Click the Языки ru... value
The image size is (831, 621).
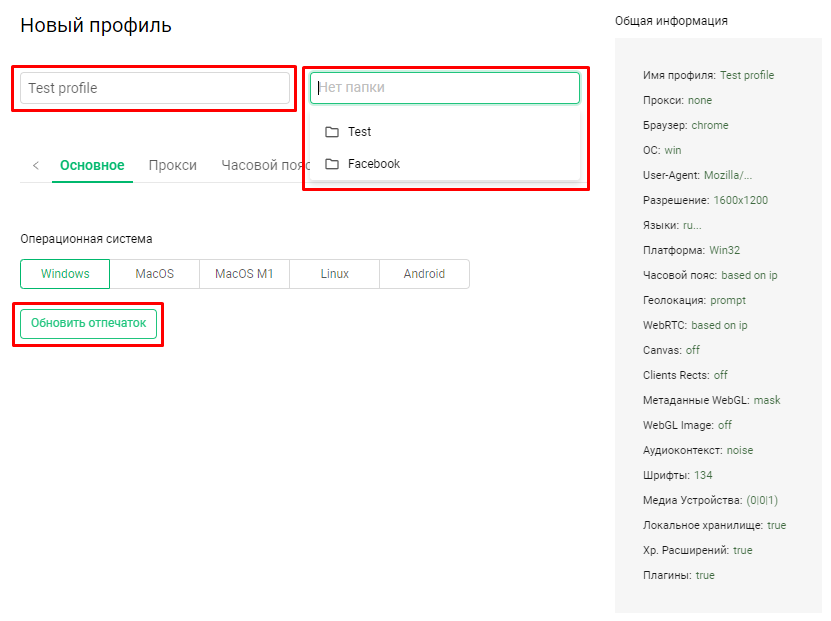tap(692, 226)
